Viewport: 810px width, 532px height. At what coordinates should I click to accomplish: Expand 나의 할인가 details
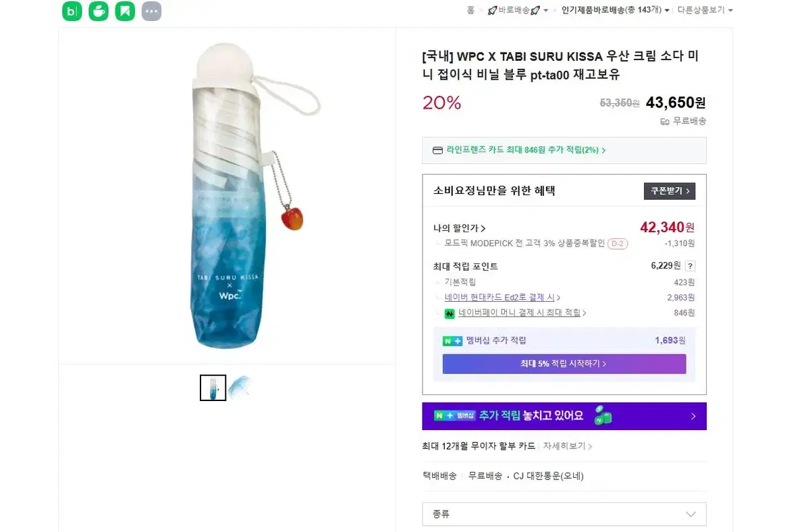coord(460,228)
